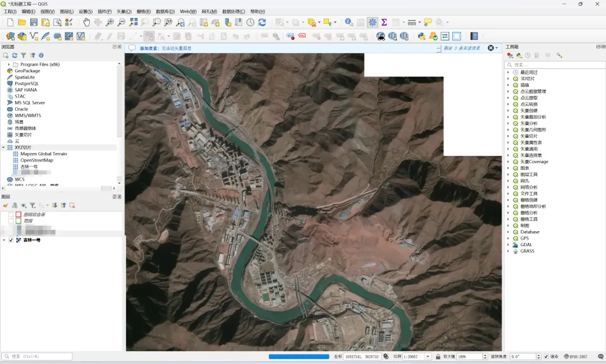Remove selected layer icon in Layers panel
Viewport: 606px width, 364px height.
pos(72,206)
